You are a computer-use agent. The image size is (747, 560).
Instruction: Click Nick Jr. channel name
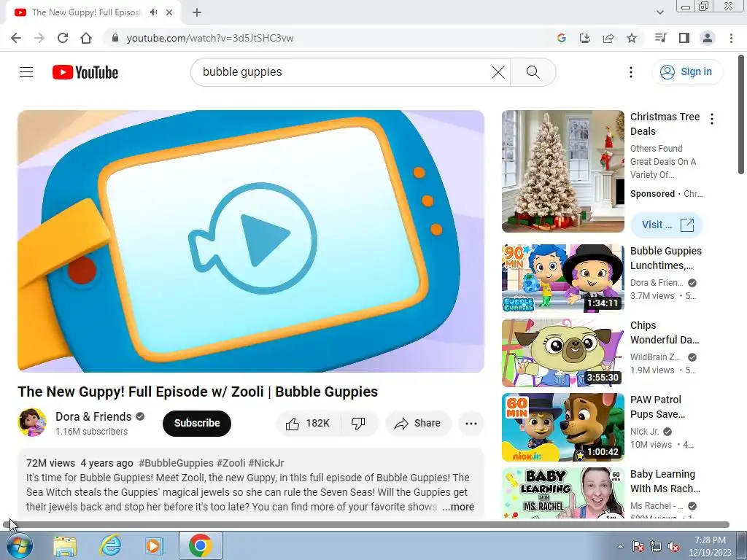point(645,432)
